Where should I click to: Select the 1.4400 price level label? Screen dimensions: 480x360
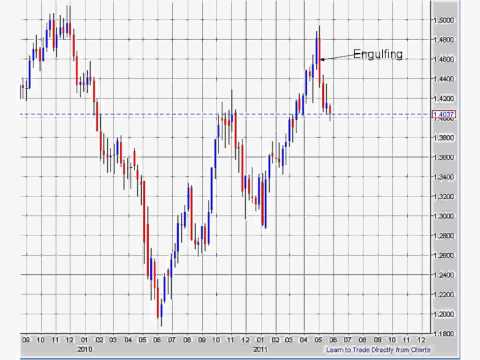444,79
